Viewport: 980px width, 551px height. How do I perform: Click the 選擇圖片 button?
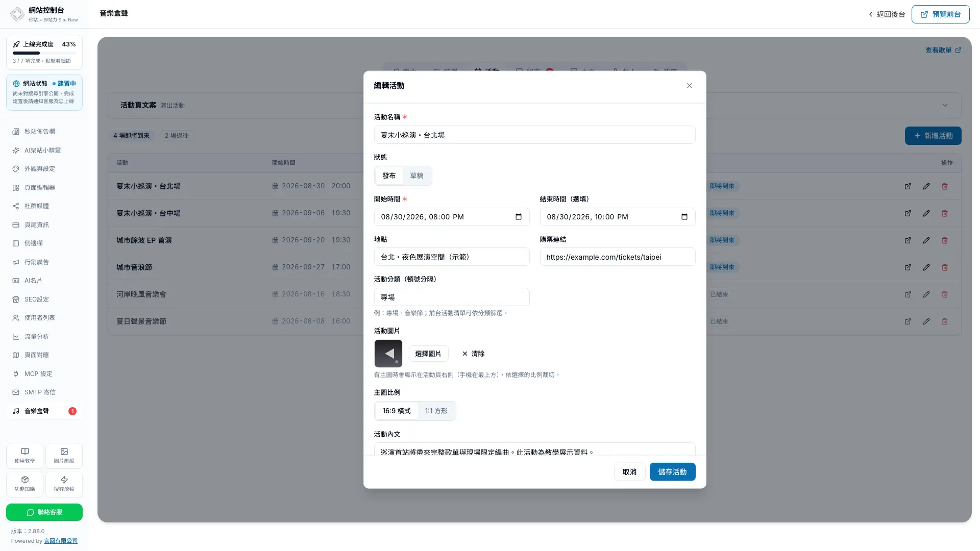[428, 354]
